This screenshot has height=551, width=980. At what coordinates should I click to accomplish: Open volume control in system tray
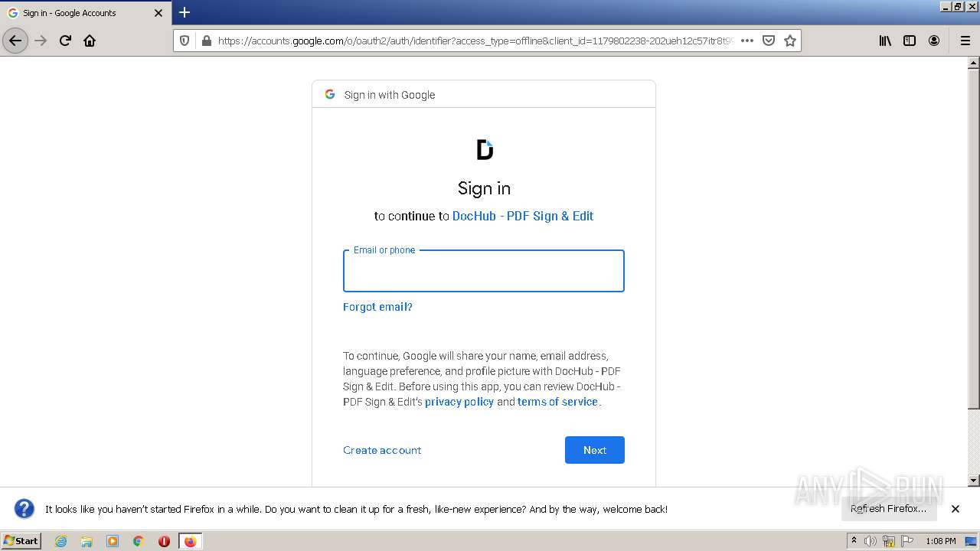tap(871, 541)
